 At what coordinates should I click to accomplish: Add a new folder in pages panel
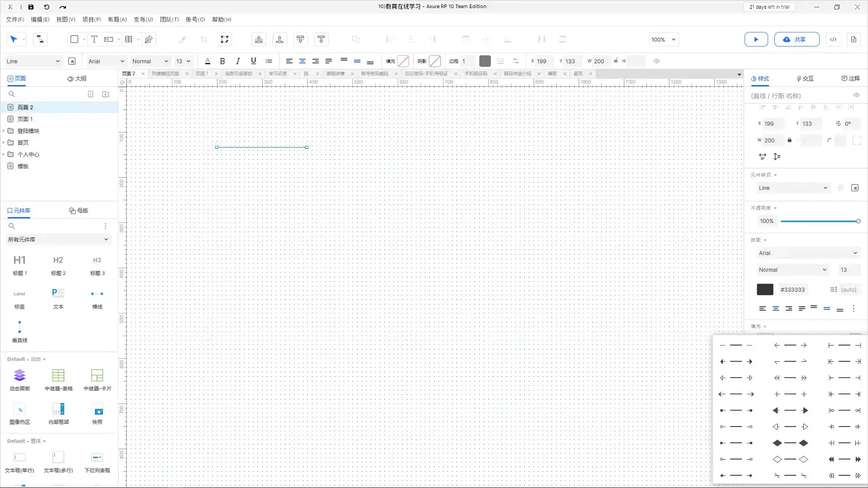105,94
